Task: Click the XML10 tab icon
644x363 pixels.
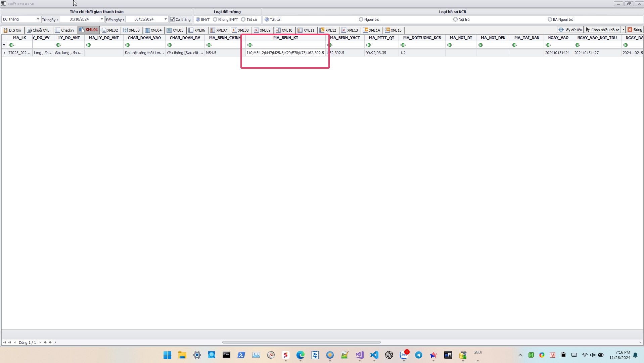Action: pyautogui.click(x=278, y=30)
